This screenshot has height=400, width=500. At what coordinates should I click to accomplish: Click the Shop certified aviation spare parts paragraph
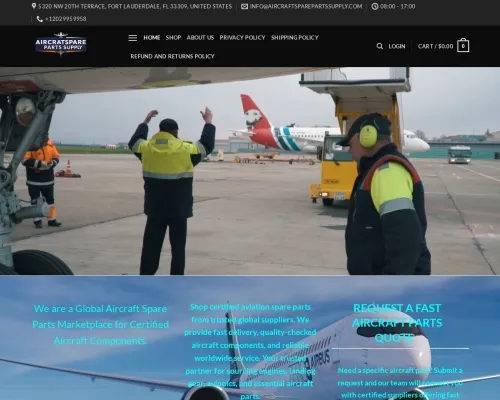point(250,351)
